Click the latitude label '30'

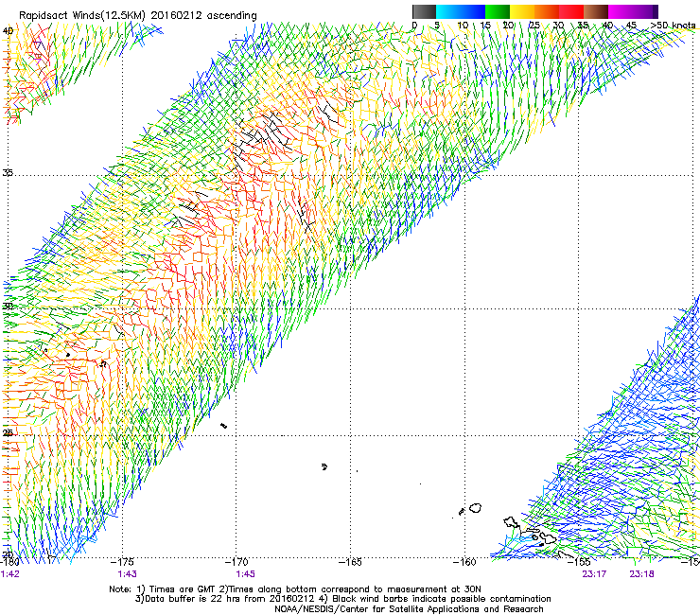[x=8, y=307]
